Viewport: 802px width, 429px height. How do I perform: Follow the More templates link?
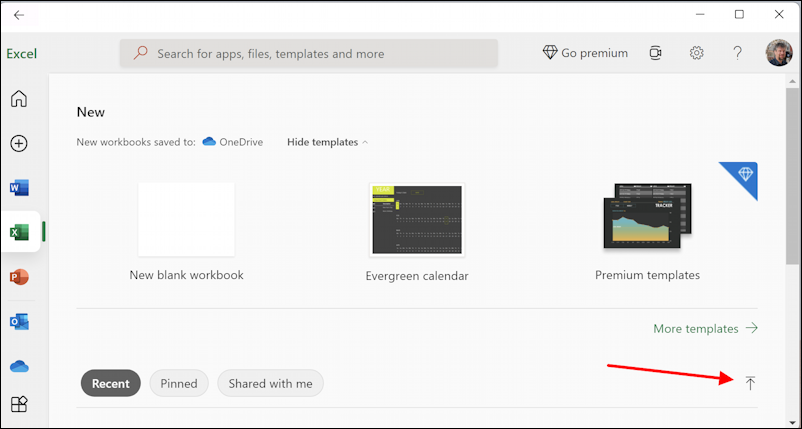pos(705,328)
